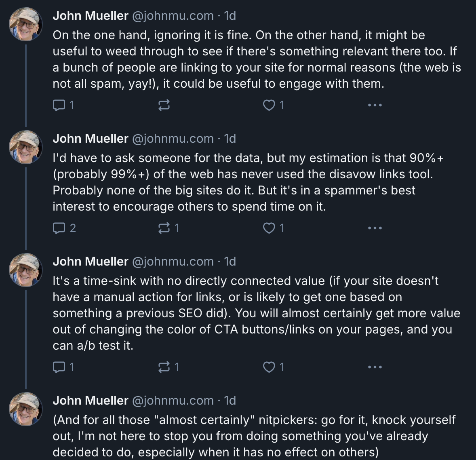Open John Mueller's avatar on "time-sink" post
476x460 pixels.
(x=26, y=270)
